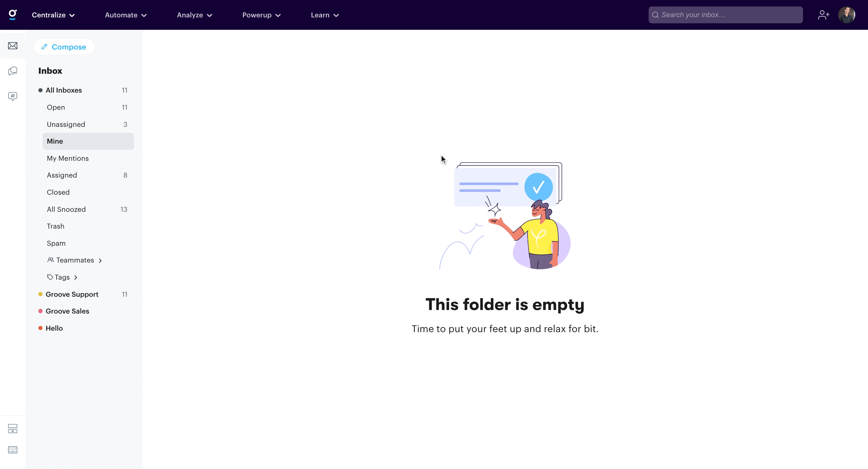Open the live chat bubbles icon
868x469 pixels.
(12, 71)
